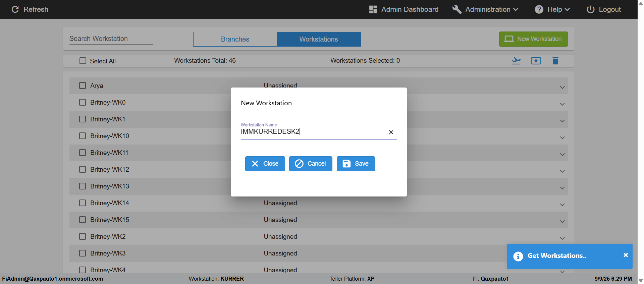Image resolution: width=644 pixels, height=284 pixels.
Task: Click the Logout power icon
Action: tap(590, 9)
